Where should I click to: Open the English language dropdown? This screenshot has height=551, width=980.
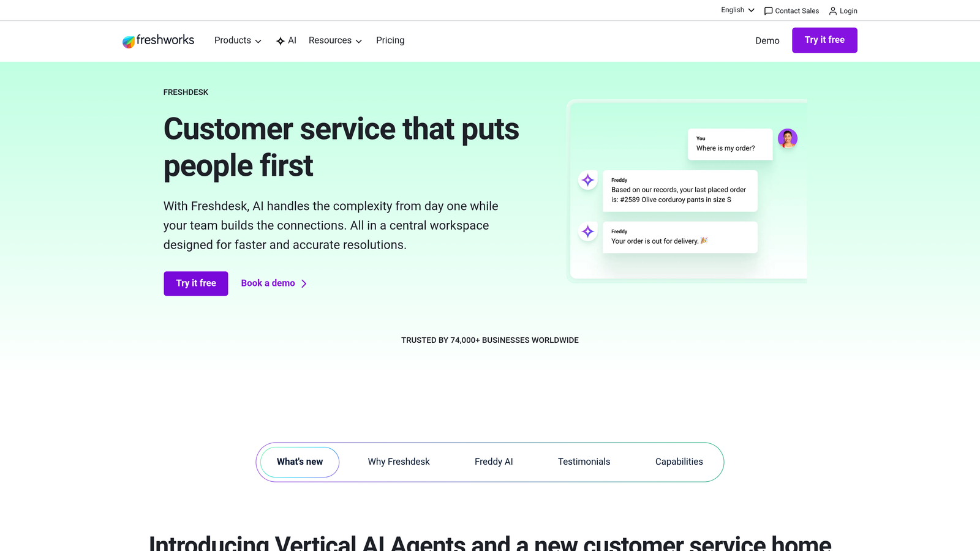click(x=737, y=10)
